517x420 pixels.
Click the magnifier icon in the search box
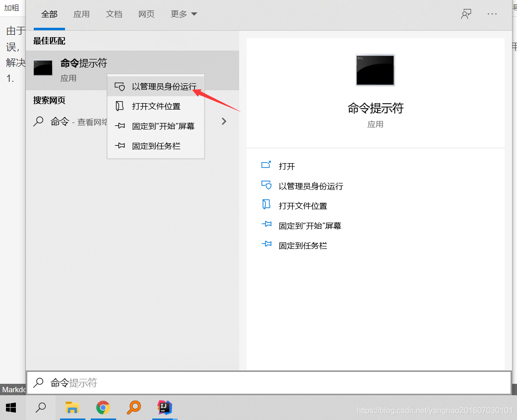coord(39,382)
